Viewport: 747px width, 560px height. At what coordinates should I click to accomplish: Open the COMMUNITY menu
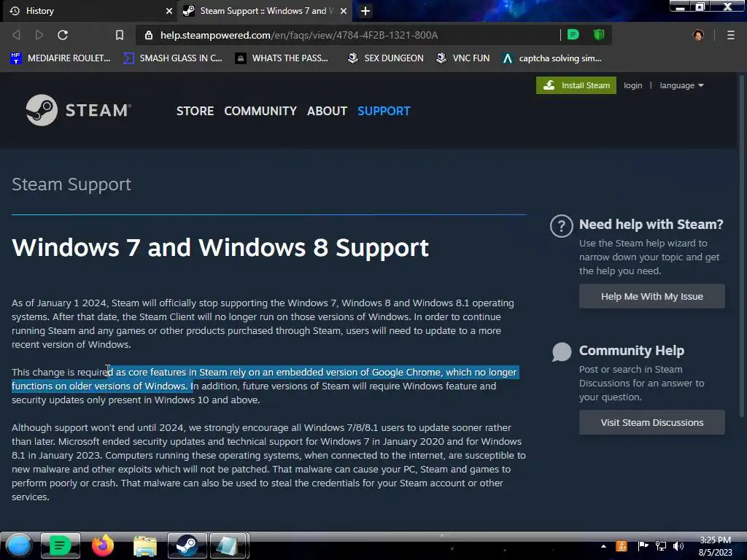[x=260, y=111]
